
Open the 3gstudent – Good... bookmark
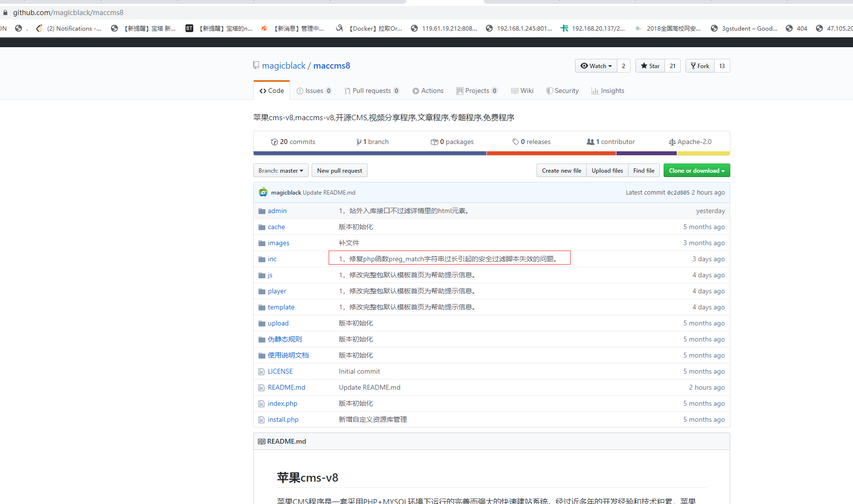(744, 28)
